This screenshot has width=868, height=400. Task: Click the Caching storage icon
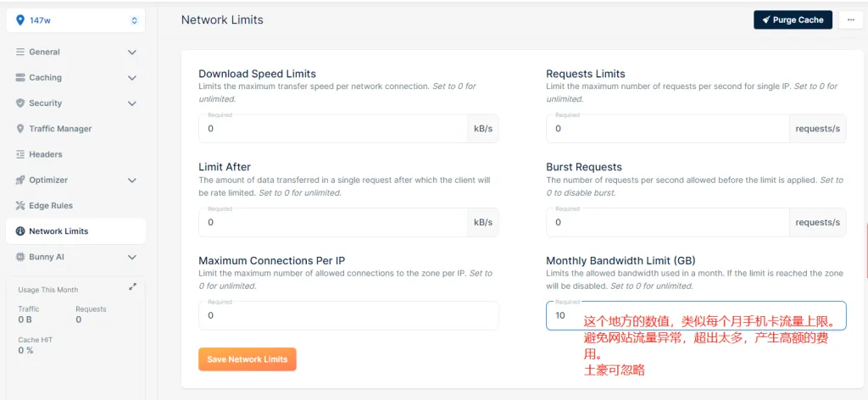pyautogui.click(x=21, y=78)
